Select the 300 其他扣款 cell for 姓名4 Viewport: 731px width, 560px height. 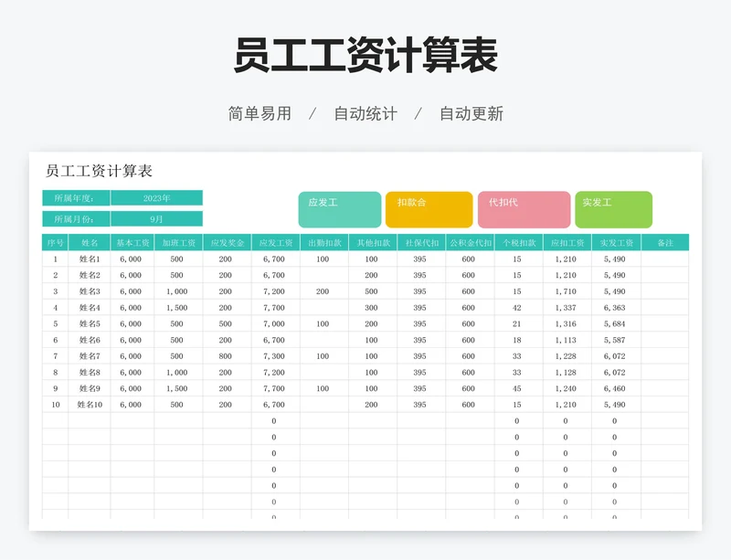[x=373, y=307]
